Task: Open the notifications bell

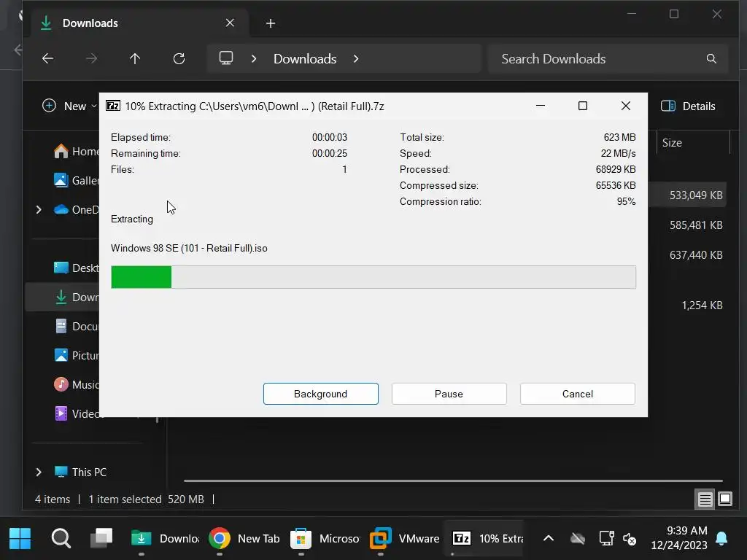Action: (721, 538)
